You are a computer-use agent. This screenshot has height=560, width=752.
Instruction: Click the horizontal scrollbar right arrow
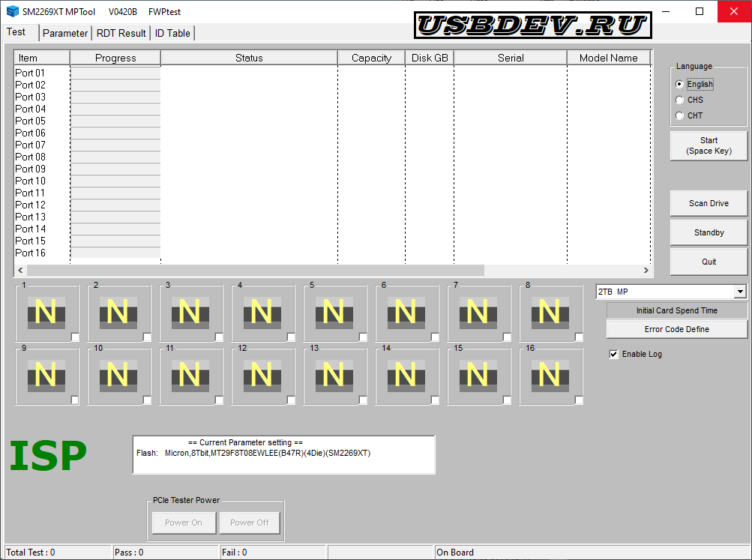coord(646,271)
